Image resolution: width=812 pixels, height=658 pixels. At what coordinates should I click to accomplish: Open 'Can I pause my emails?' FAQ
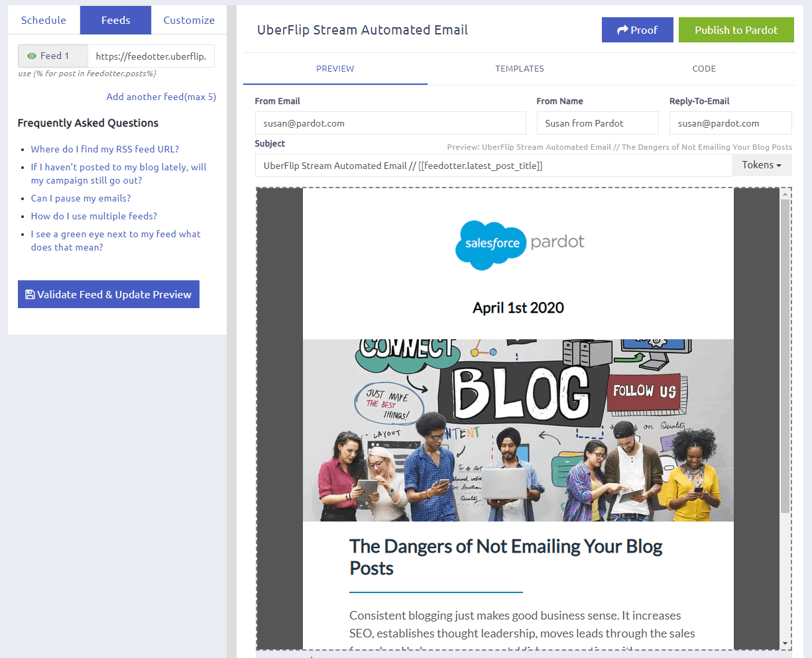point(81,198)
